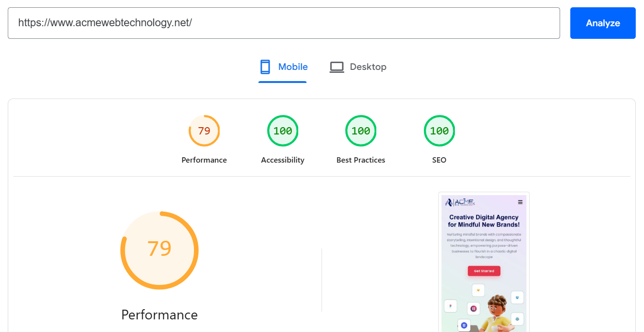Select the orange Performance score gauge
644x332 pixels.
click(204, 131)
